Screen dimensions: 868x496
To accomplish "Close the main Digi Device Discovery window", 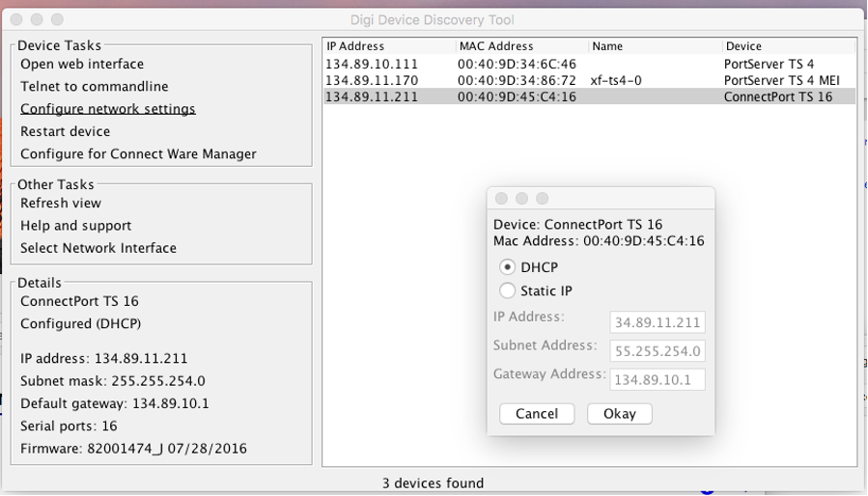I will (x=17, y=19).
